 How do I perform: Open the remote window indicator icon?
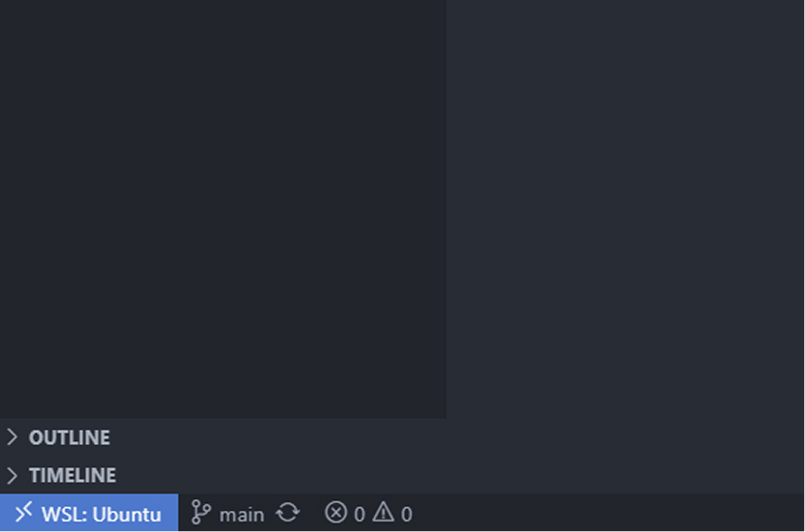pos(23,512)
